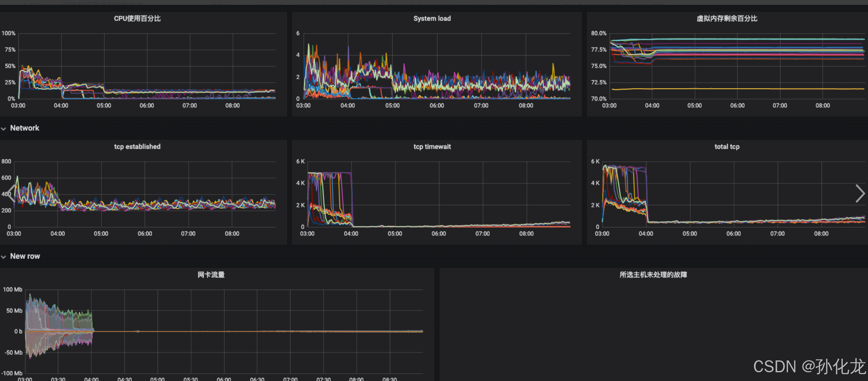Open the 网卡流量 panel title menu
Screen dimensions: 868x381
(x=211, y=275)
